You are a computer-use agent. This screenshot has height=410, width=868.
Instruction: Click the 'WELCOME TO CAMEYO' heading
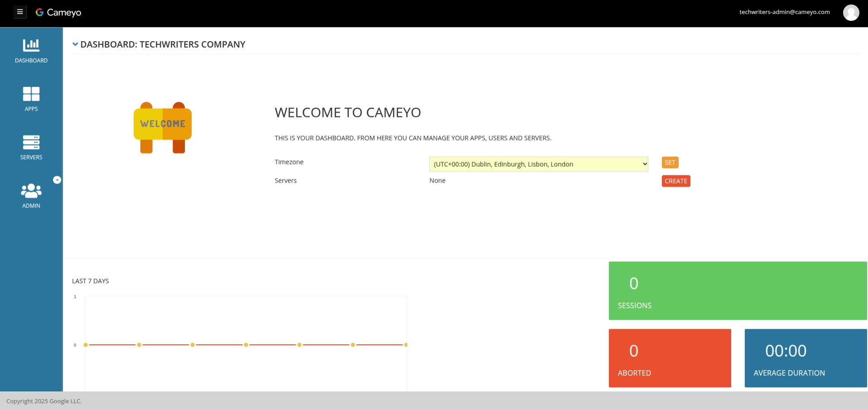(x=348, y=113)
